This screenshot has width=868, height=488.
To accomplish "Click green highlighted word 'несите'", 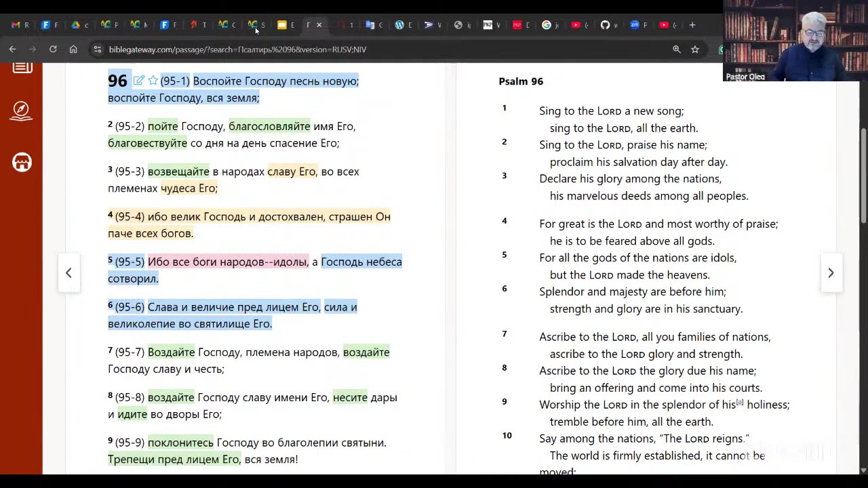I will [x=350, y=397].
